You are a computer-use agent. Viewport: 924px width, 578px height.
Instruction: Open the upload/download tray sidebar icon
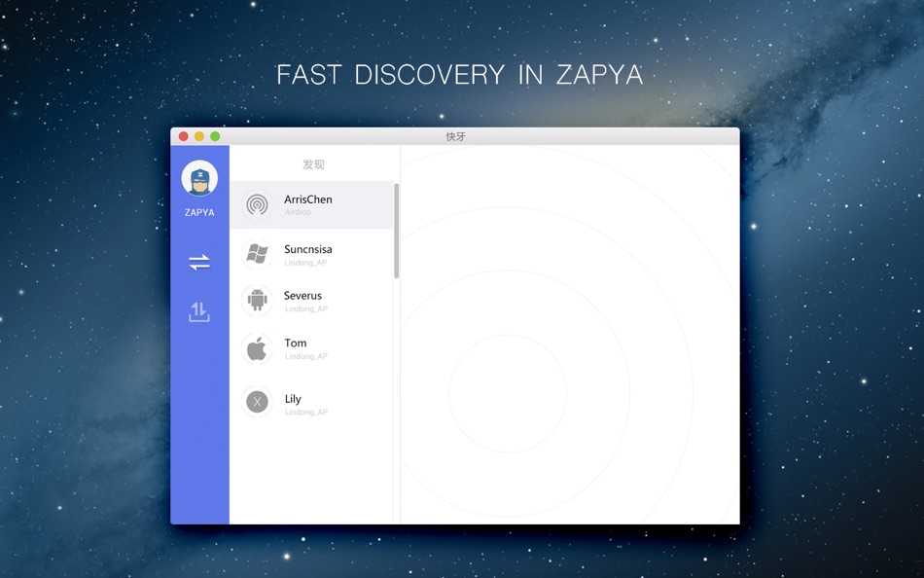pyautogui.click(x=199, y=311)
